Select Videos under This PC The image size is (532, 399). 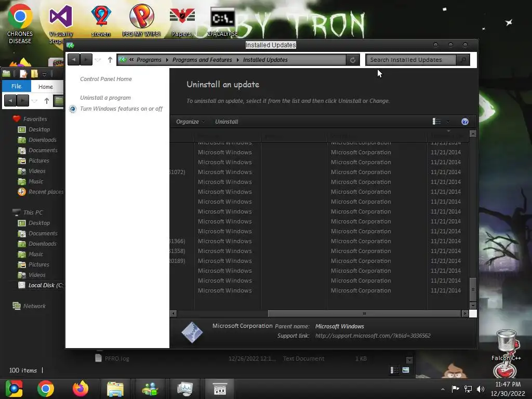coord(37,275)
